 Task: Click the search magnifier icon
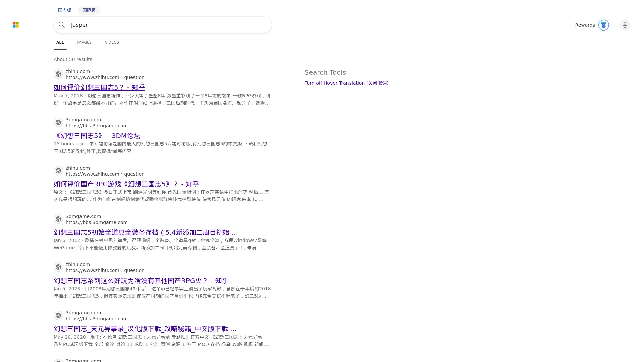62,25
